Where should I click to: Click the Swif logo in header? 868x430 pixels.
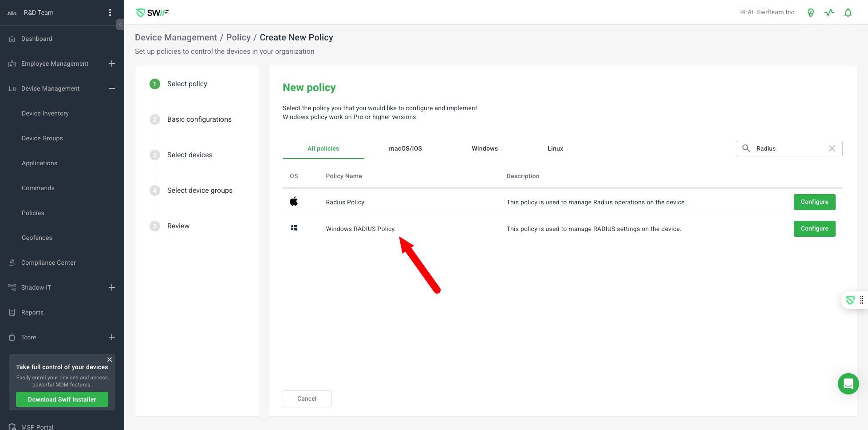152,12
